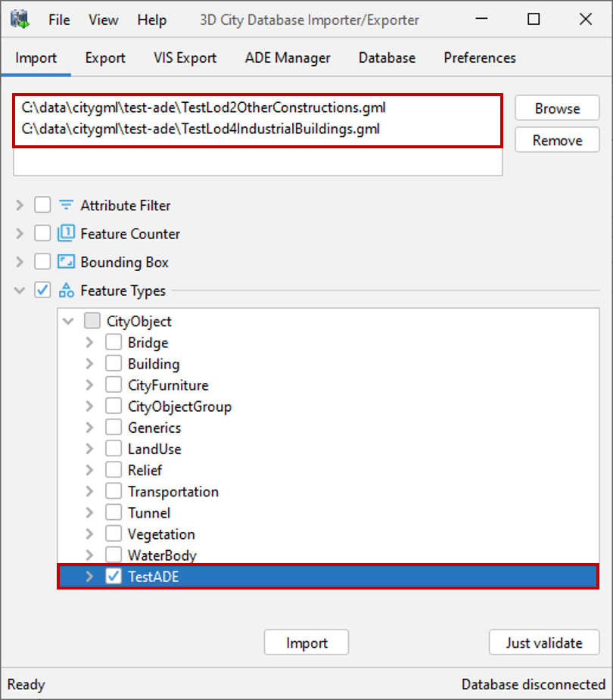
Task: Expand the Transportation tree node
Action: tap(89, 491)
